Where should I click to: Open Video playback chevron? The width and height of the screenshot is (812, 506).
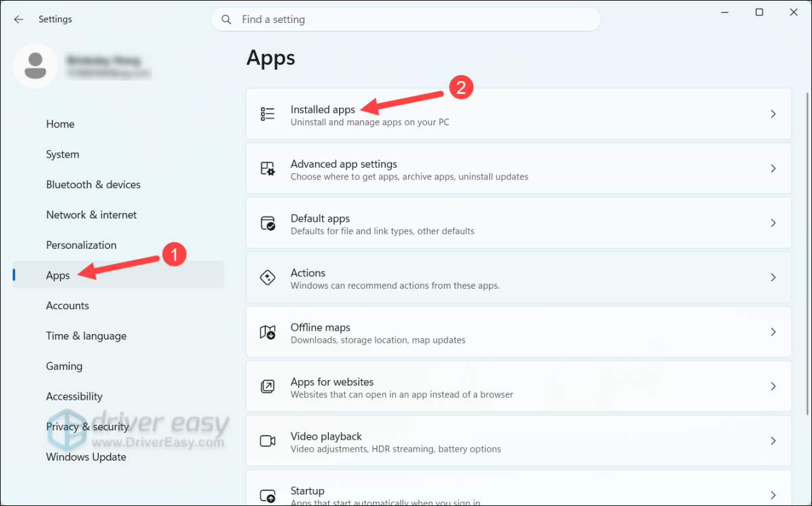[x=773, y=441]
